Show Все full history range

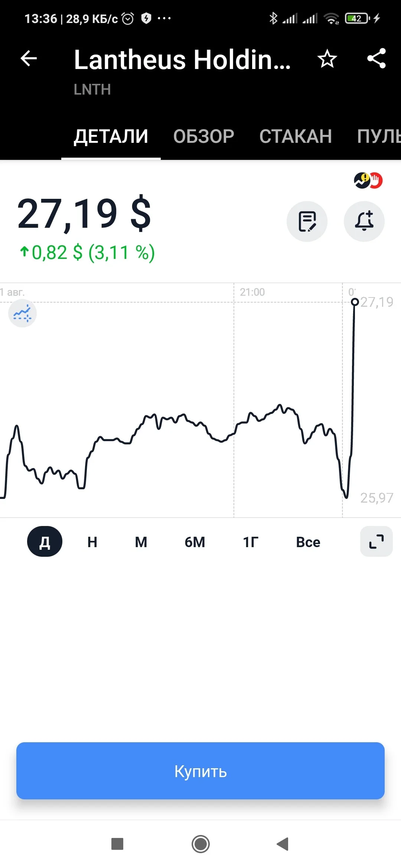[x=308, y=542]
